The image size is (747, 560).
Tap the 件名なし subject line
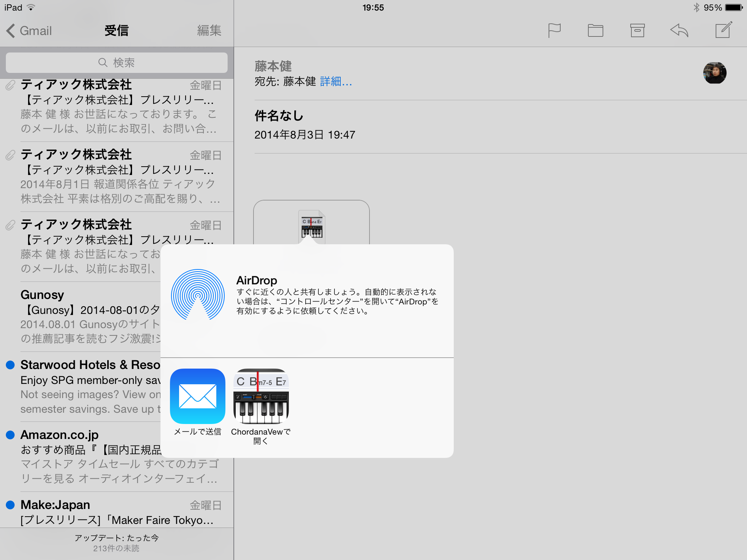pyautogui.click(x=279, y=116)
